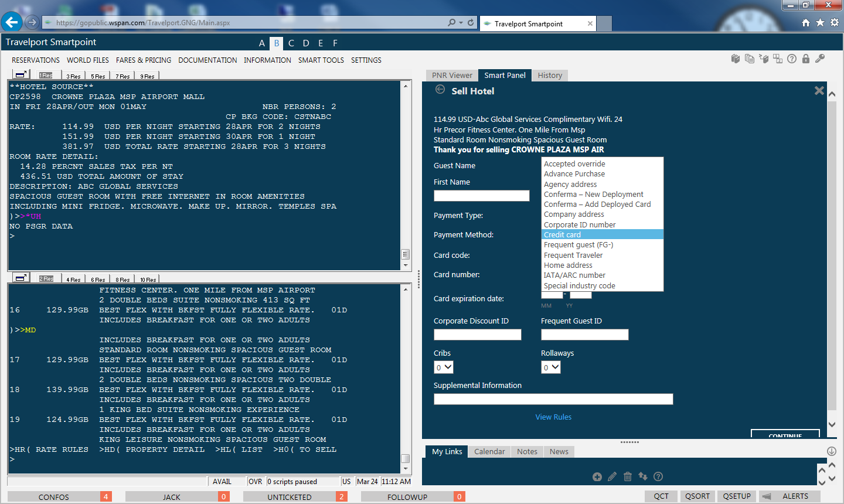Open the FARES & PRICING menu

(144, 60)
